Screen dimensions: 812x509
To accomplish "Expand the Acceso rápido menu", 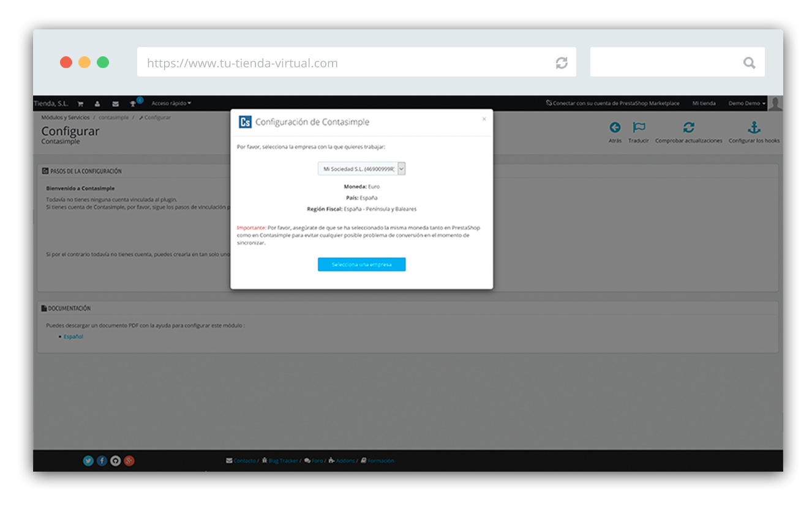I will [x=171, y=103].
